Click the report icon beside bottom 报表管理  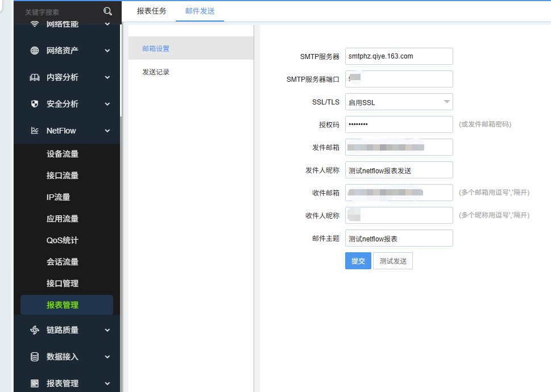(35, 383)
